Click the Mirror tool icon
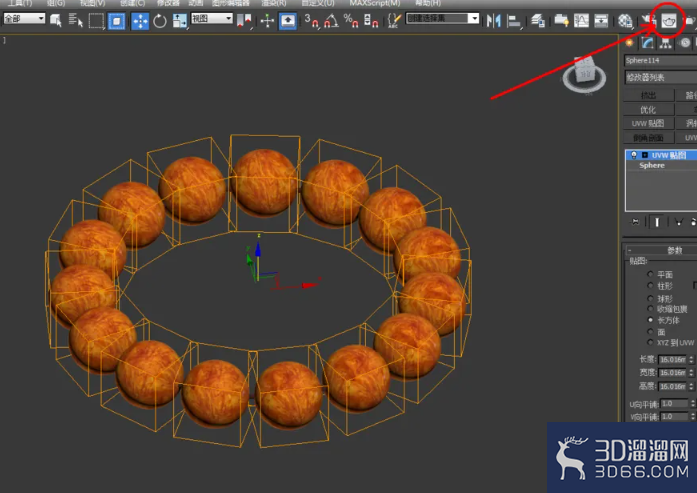Image resolution: width=697 pixels, height=493 pixels. point(493,20)
